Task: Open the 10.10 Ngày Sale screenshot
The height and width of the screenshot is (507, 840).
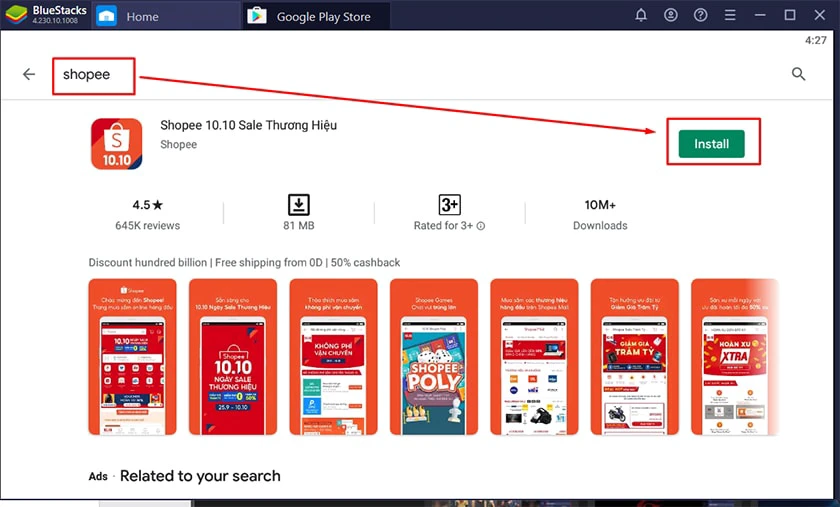Action: pos(233,356)
